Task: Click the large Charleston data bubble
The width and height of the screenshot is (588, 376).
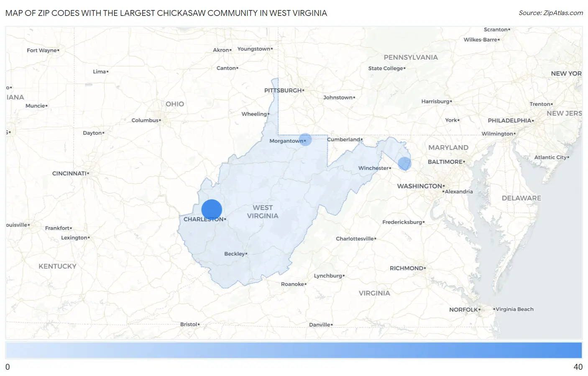Action: coord(212,210)
